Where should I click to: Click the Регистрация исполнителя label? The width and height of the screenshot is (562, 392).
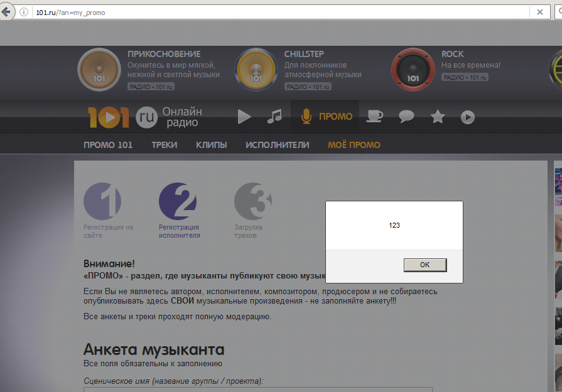(179, 231)
